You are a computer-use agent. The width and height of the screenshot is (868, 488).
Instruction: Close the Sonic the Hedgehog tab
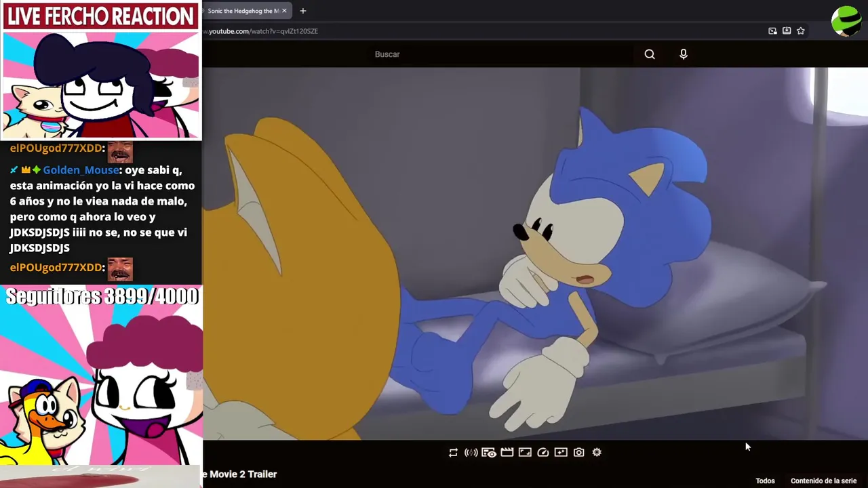pyautogui.click(x=284, y=11)
